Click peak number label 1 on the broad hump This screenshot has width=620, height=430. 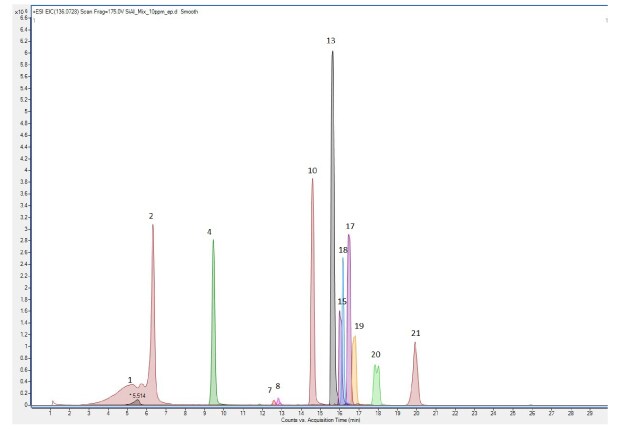tap(130, 380)
